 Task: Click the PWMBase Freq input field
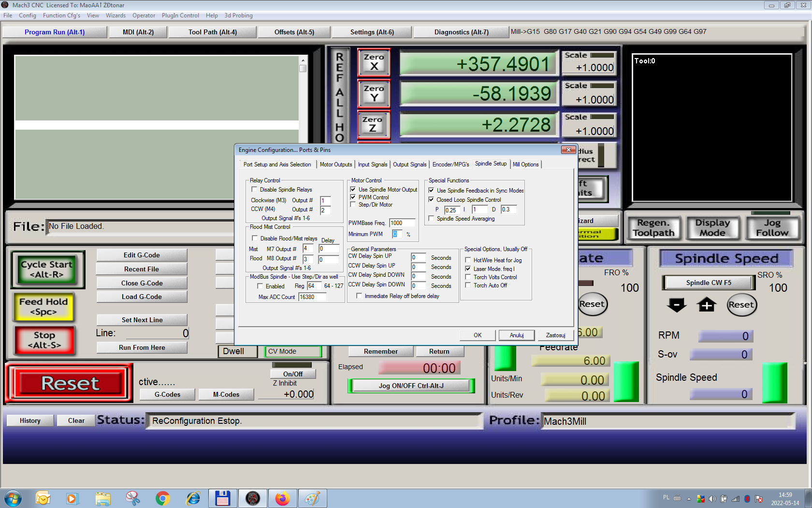coord(402,223)
